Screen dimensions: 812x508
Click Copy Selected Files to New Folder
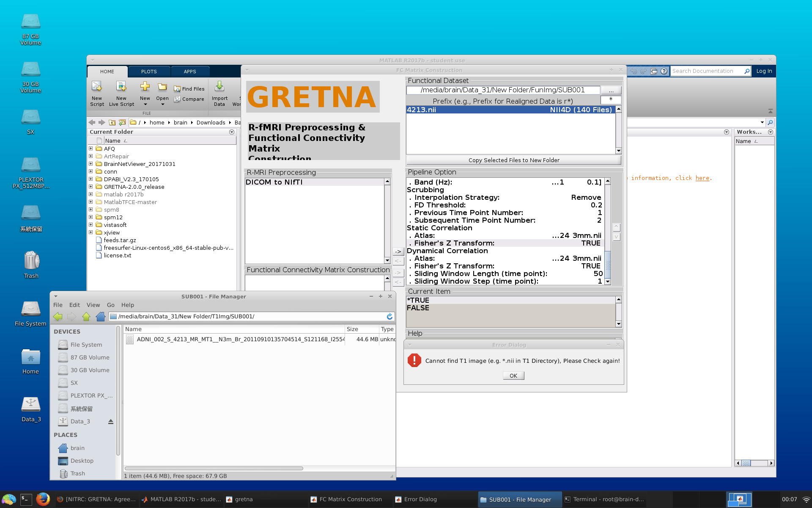click(x=513, y=160)
